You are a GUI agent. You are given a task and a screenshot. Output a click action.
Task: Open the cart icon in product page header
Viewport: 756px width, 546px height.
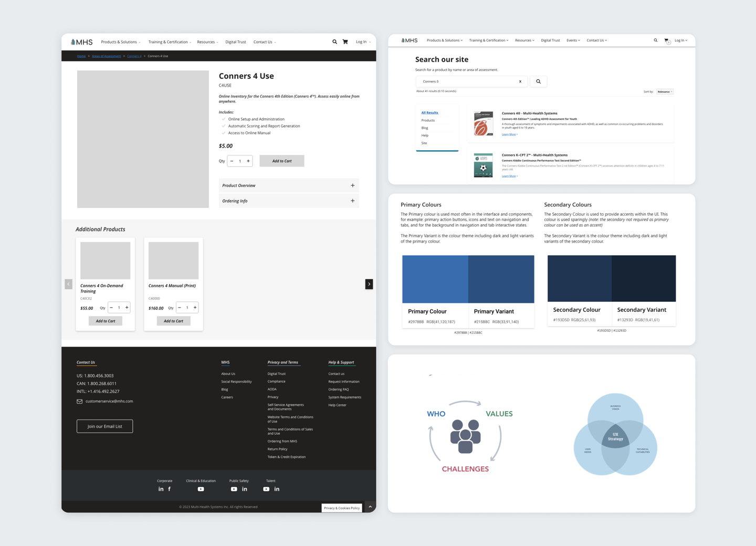tap(345, 42)
